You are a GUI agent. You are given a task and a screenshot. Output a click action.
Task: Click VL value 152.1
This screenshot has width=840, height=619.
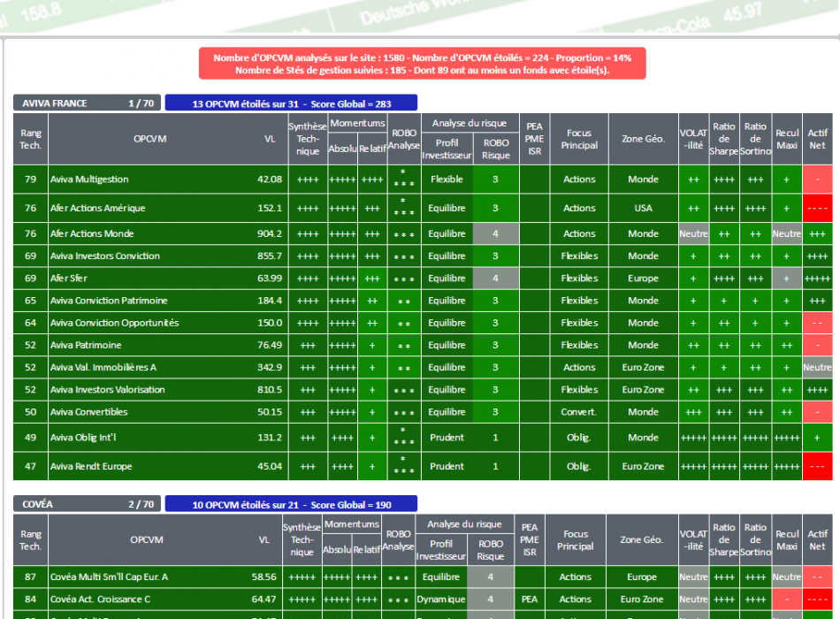click(270, 208)
